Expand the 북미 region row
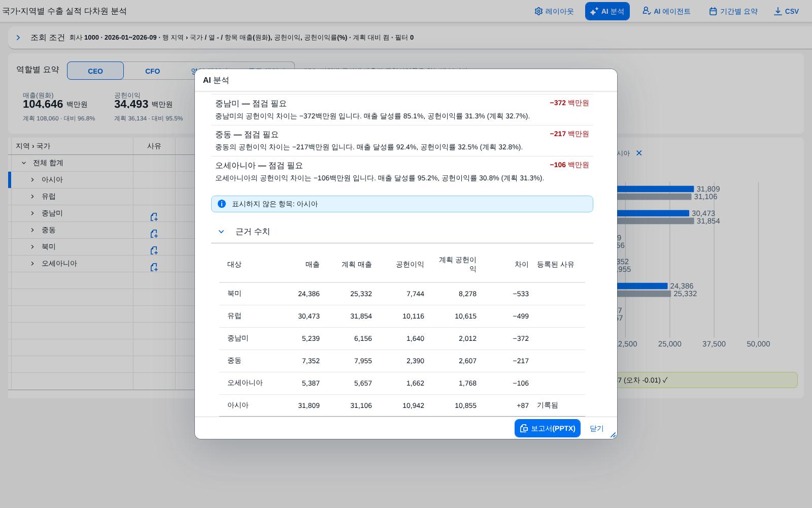The height and width of the screenshot is (508, 812). (x=32, y=247)
